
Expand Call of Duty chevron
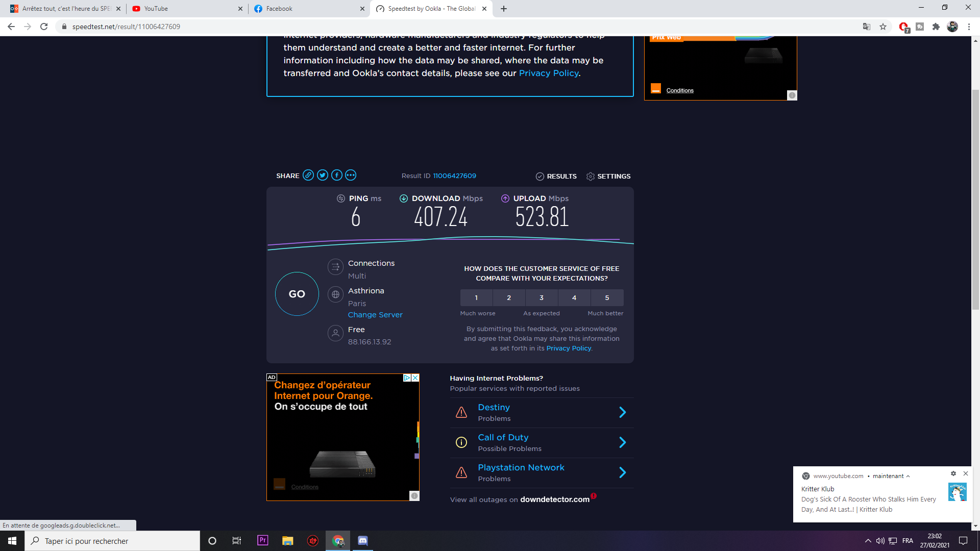point(622,443)
